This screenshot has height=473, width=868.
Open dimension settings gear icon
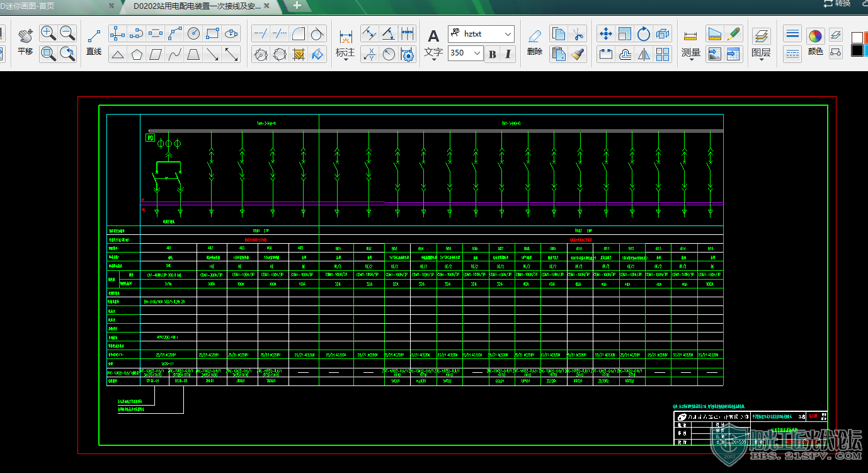click(x=408, y=55)
